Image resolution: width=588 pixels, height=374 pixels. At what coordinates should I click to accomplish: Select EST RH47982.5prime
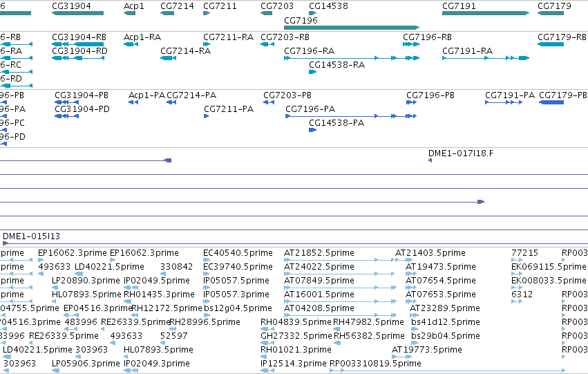[369, 322]
